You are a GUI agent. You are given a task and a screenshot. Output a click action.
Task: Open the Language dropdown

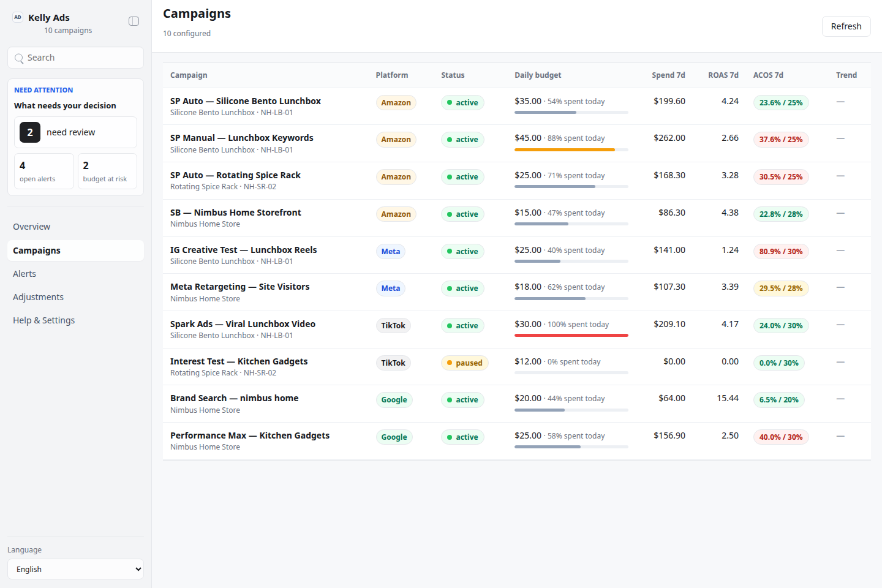75,569
